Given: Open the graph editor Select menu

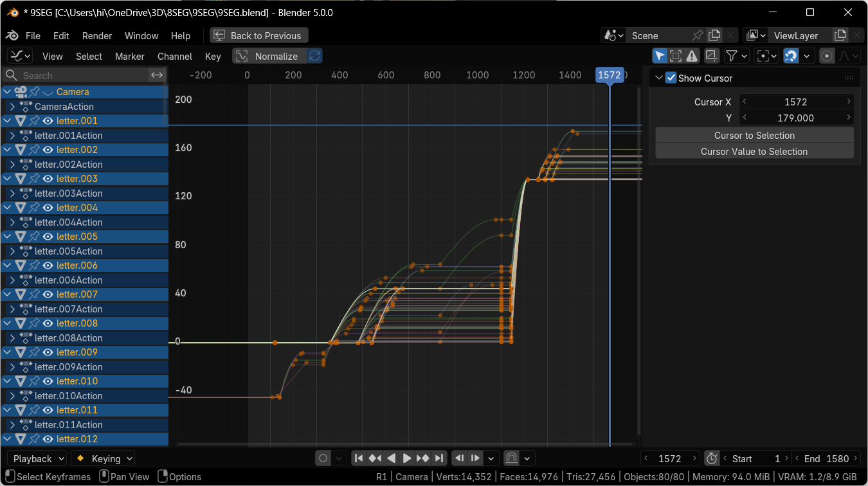Looking at the screenshot, I should point(89,57).
